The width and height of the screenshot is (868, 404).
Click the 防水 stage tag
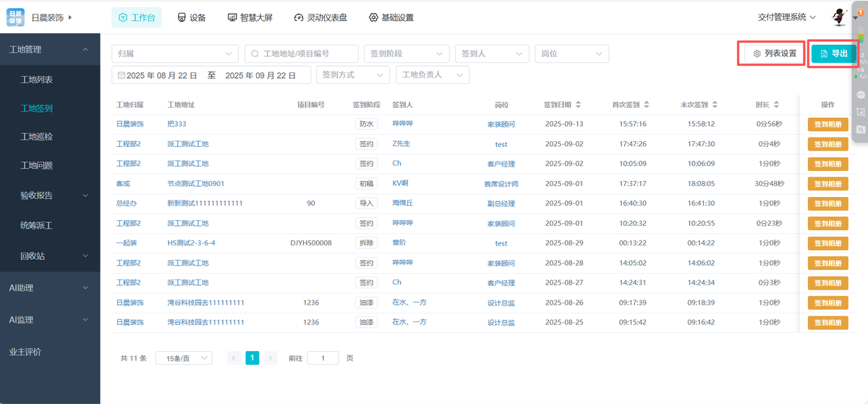pos(367,124)
